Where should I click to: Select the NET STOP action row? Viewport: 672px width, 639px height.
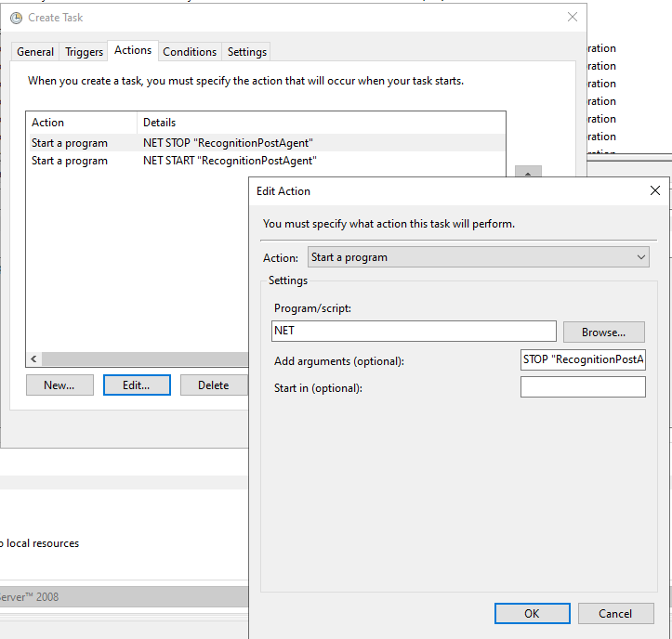(x=266, y=143)
